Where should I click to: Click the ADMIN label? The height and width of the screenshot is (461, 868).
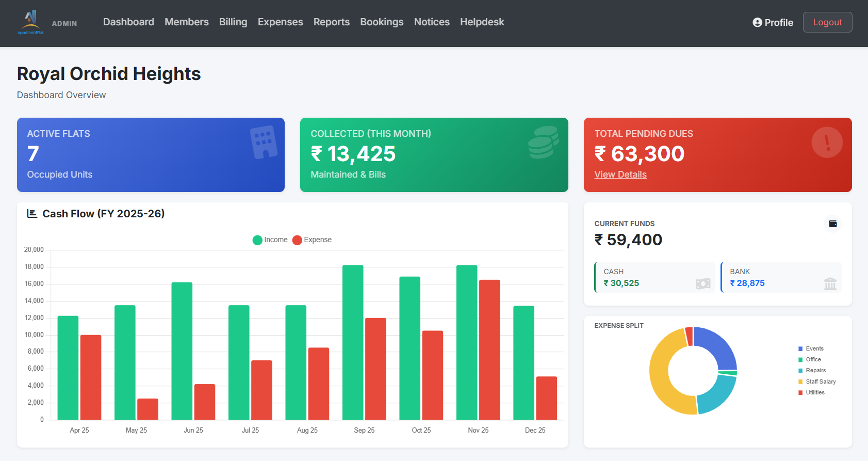[64, 23]
